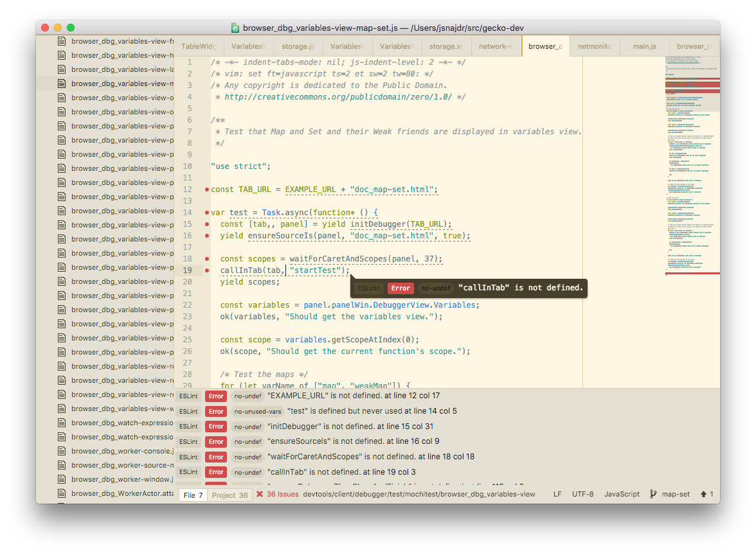Image resolution: width=756 pixels, height=555 pixels.
Task: Open the JavaScript grammar selector
Action: [x=622, y=495]
